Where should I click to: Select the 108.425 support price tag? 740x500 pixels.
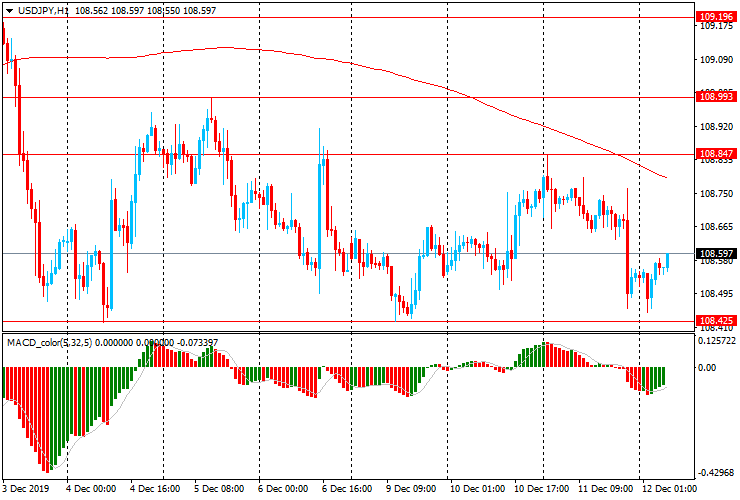click(x=716, y=321)
